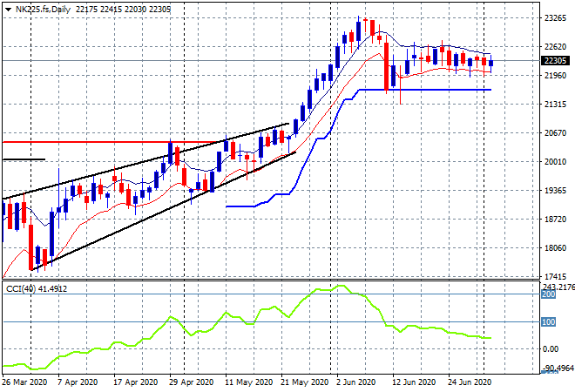Click the NK225.fs,Daily chart title text
Screen dimensions: 575x392
pos(44,9)
